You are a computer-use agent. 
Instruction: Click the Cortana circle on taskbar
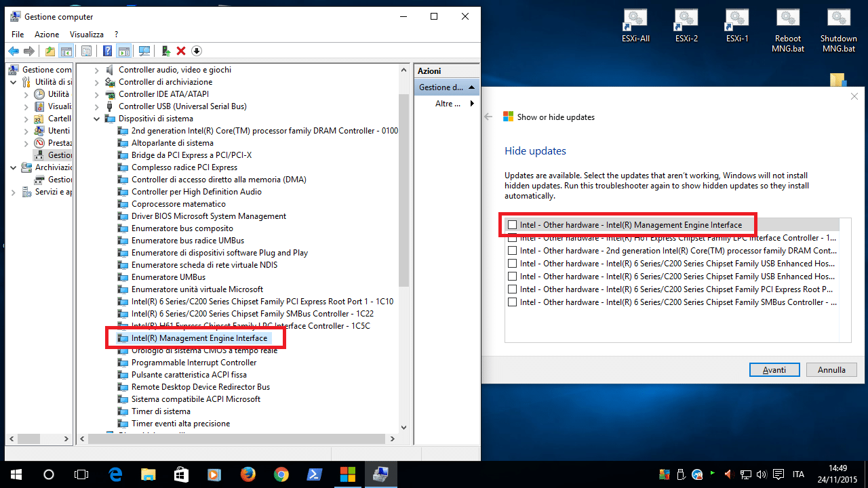point(49,474)
